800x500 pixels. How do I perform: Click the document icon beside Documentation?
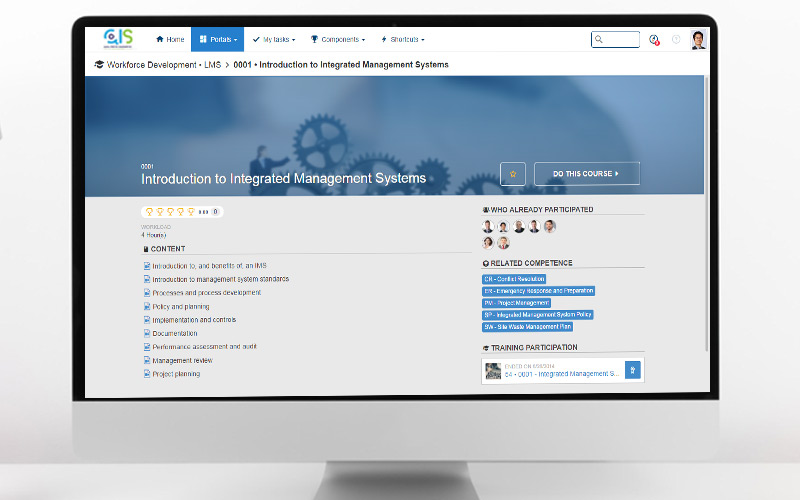147,333
